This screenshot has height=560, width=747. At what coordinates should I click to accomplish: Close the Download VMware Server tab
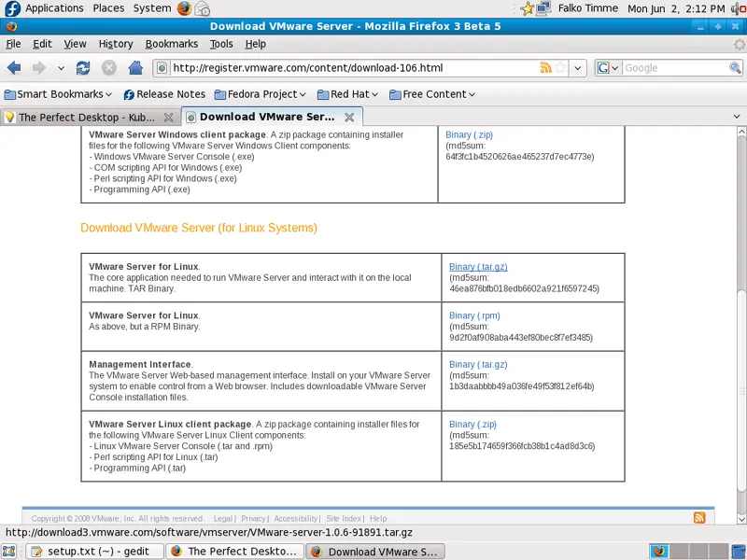pos(349,118)
